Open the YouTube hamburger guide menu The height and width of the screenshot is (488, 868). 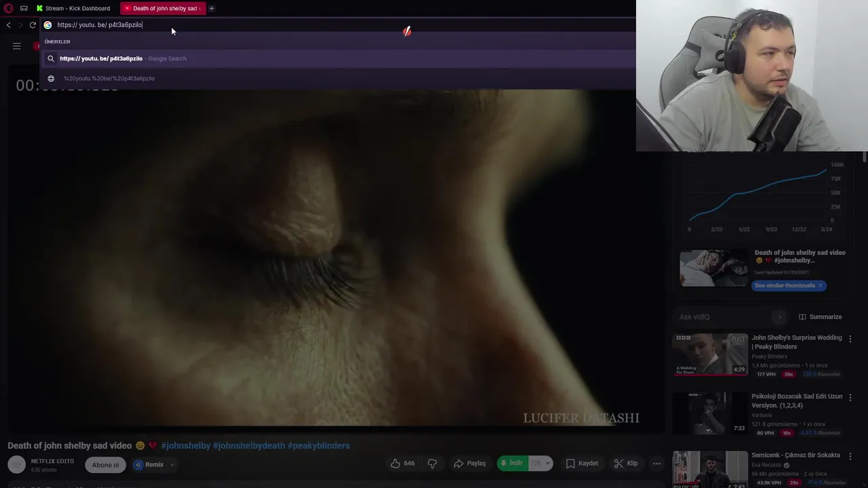coord(17,46)
